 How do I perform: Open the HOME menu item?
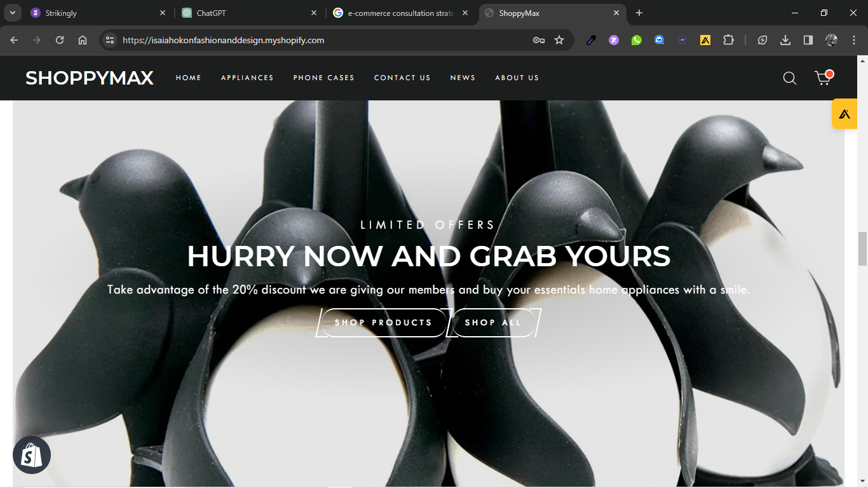tap(189, 78)
